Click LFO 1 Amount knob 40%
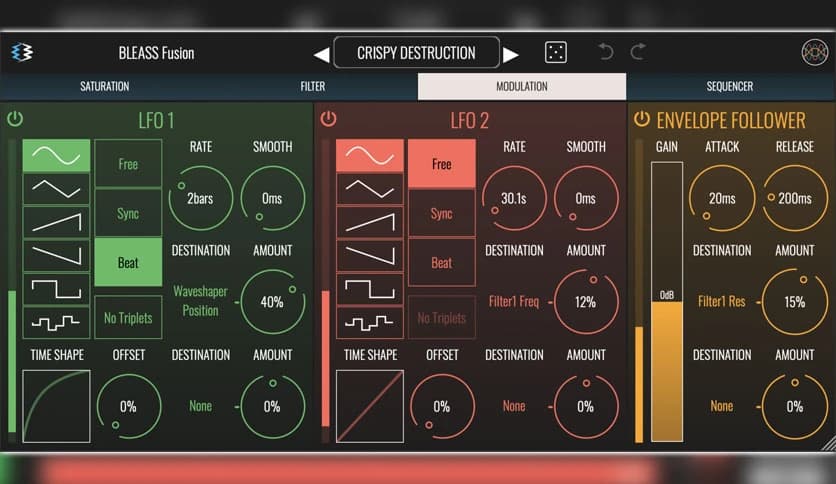This screenshot has width=836, height=484. coord(272,302)
